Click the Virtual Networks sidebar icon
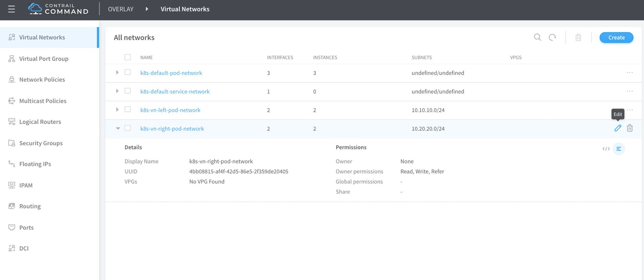 [12, 37]
